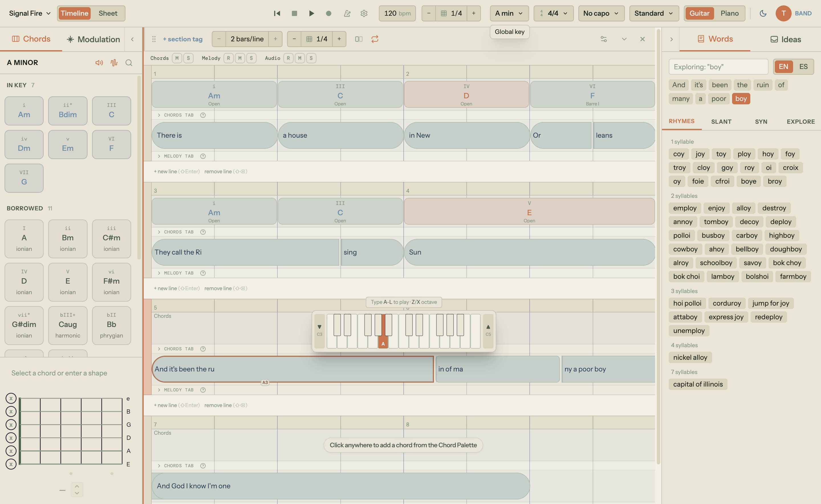Expand MELODY TAB under bar 5
Viewport: 821px width, 504px height.
point(175,390)
